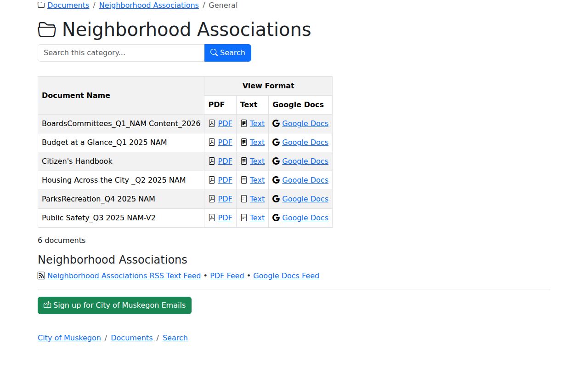This screenshot has width=588, height=368.
Task: Click Text icon for ParksRecreation_Q4 2025 NAM
Action: [x=244, y=199]
